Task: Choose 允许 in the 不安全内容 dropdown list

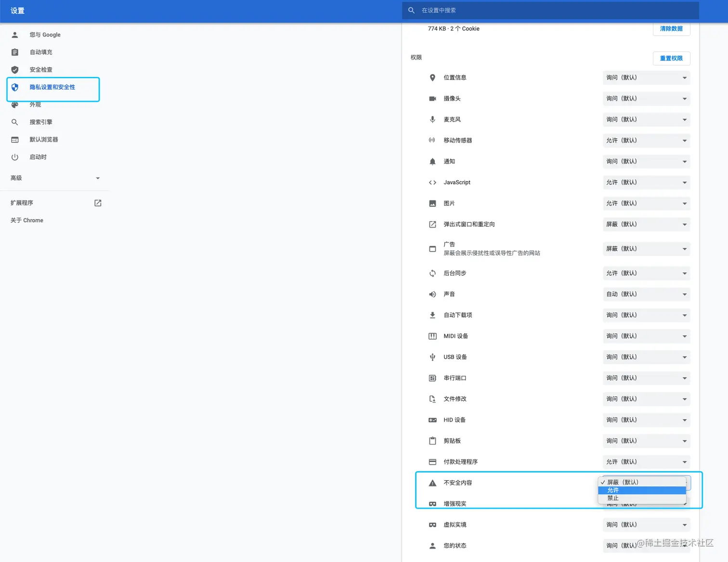Action: point(642,490)
